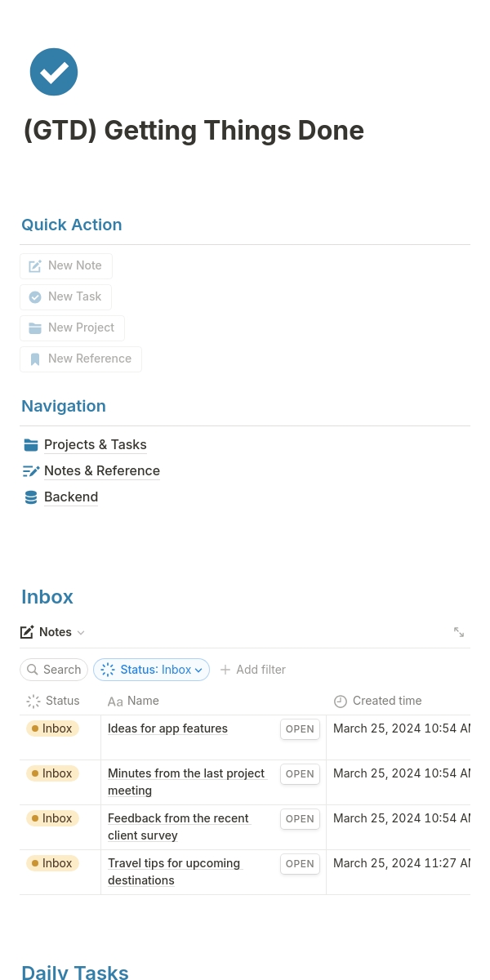Click the New Reference bookmark icon

pyautogui.click(x=35, y=359)
